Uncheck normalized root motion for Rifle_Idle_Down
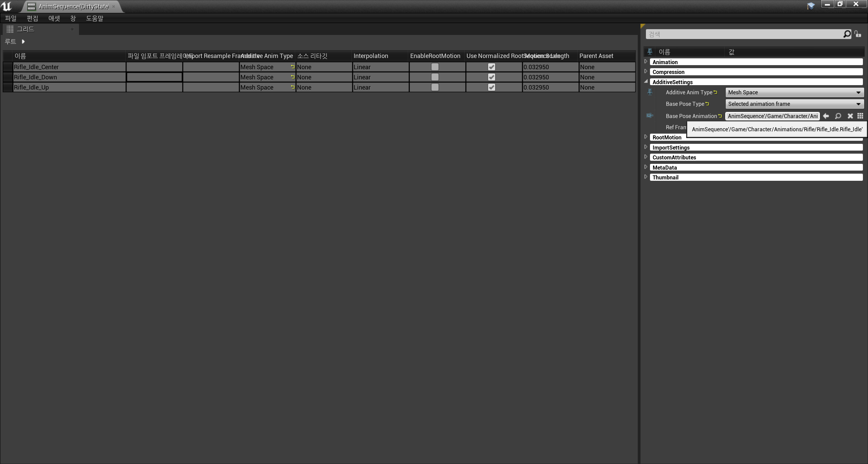 click(x=491, y=77)
